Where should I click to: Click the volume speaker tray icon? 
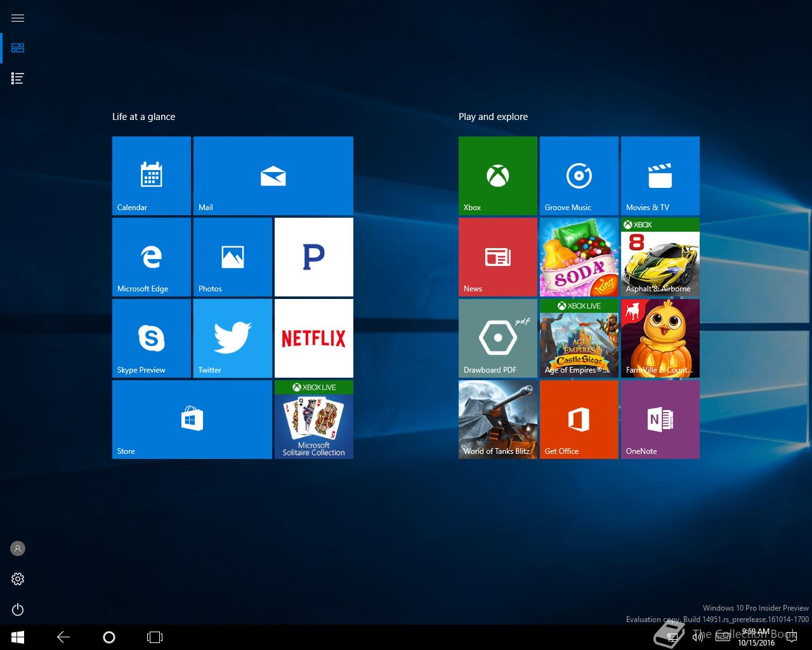click(698, 637)
